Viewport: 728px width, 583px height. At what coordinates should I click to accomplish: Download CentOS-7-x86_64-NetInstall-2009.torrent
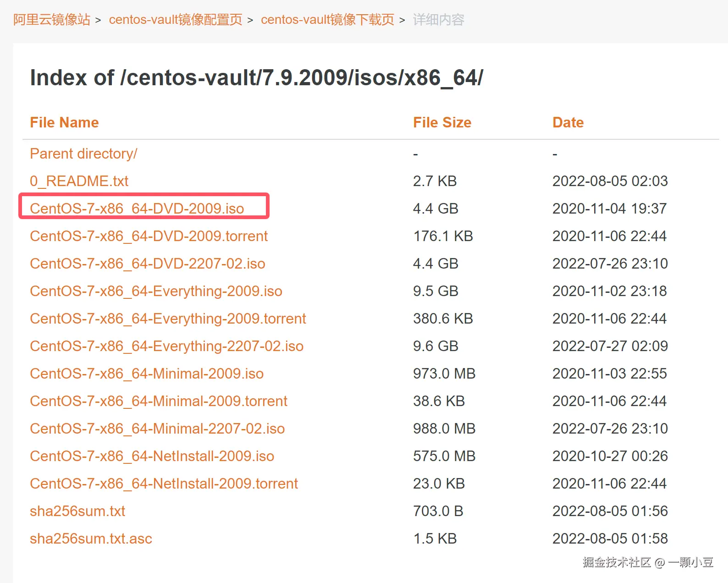point(164,484)
